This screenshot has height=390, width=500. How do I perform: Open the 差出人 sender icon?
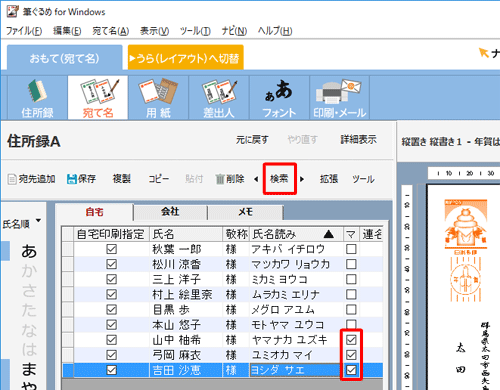[x=219, y=98]
